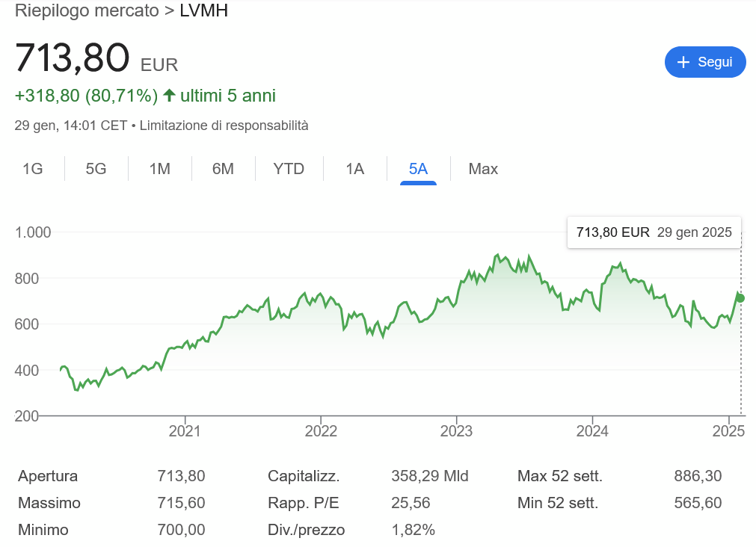The height and width of the screenshot is (547, 756).
Task: Select the 1G time range tab
Action: [x=33, y=169]
